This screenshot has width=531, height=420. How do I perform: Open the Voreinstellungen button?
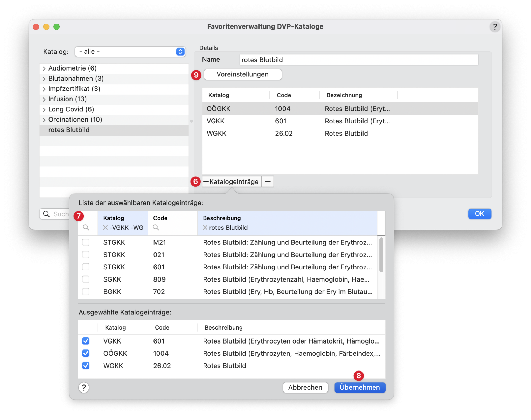pyautogui.click(x=242, y=74)
